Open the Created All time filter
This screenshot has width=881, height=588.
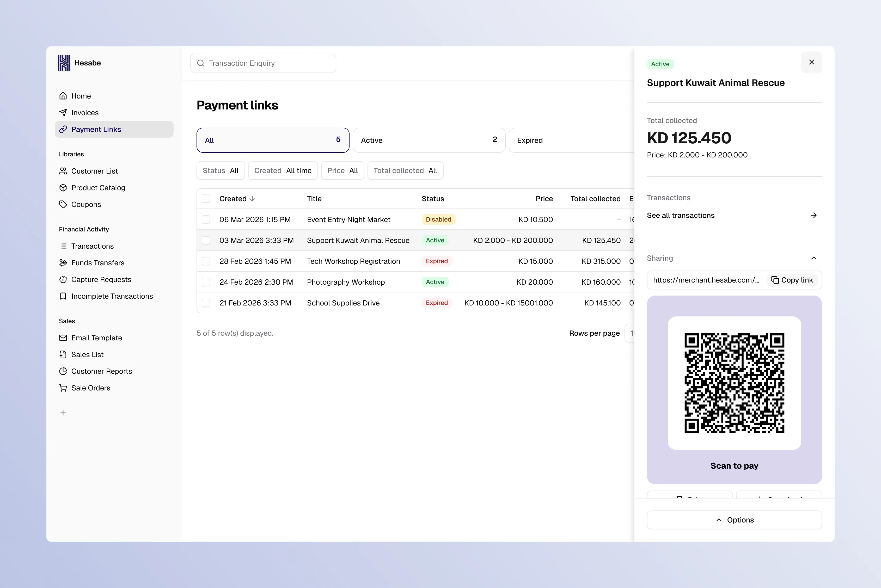[x=283, y=171]
